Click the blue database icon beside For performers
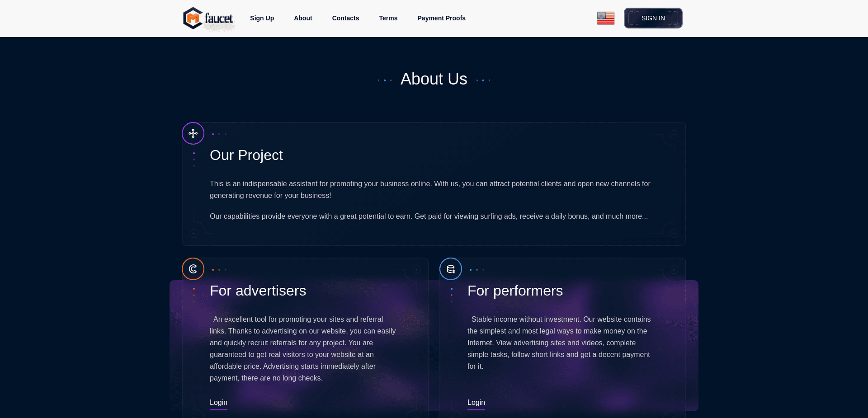868x418 pixels. pyautogui.click(x=451, y=269)
